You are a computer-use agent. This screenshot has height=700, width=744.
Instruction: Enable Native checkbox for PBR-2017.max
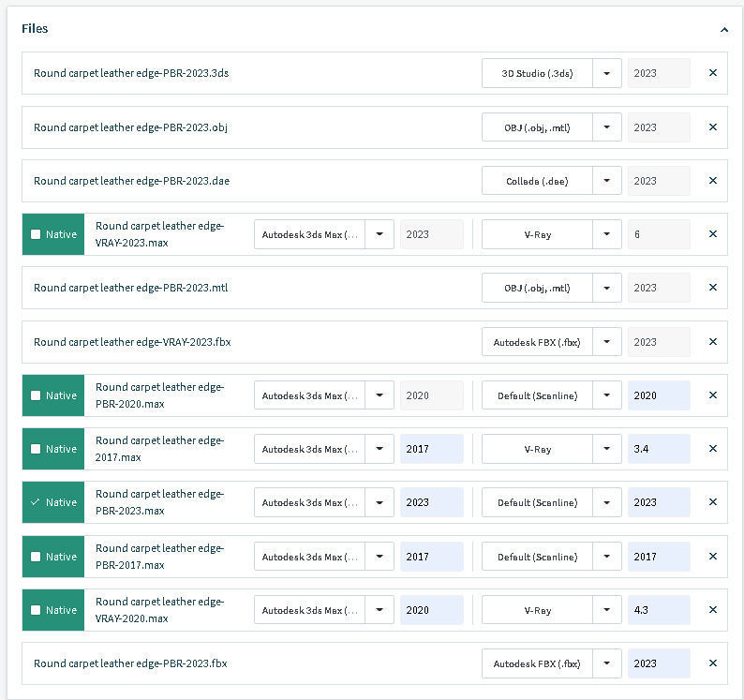(x=36, y=557)
